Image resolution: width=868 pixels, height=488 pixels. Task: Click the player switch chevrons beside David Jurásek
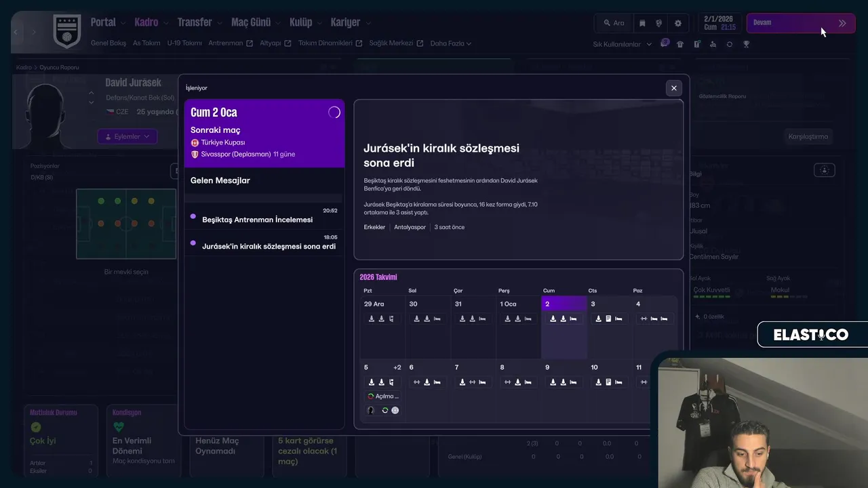click(x=92, y=98)
